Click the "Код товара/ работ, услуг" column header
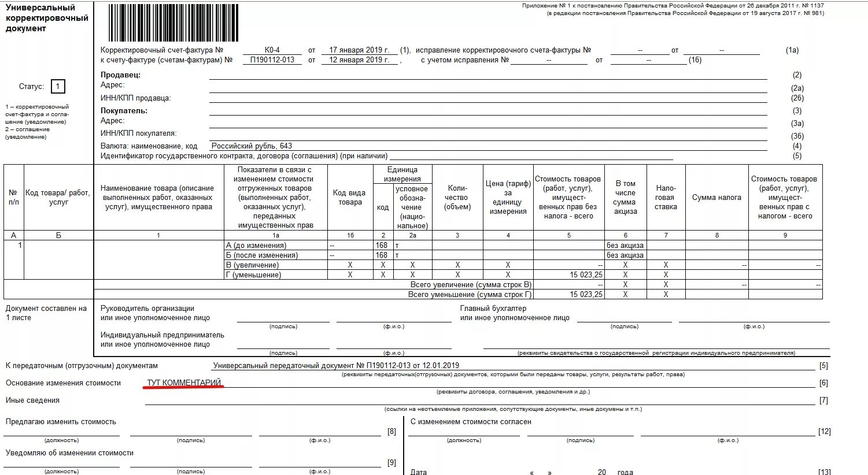This screenshot has height=475, width=868. [x=58, y=197]
